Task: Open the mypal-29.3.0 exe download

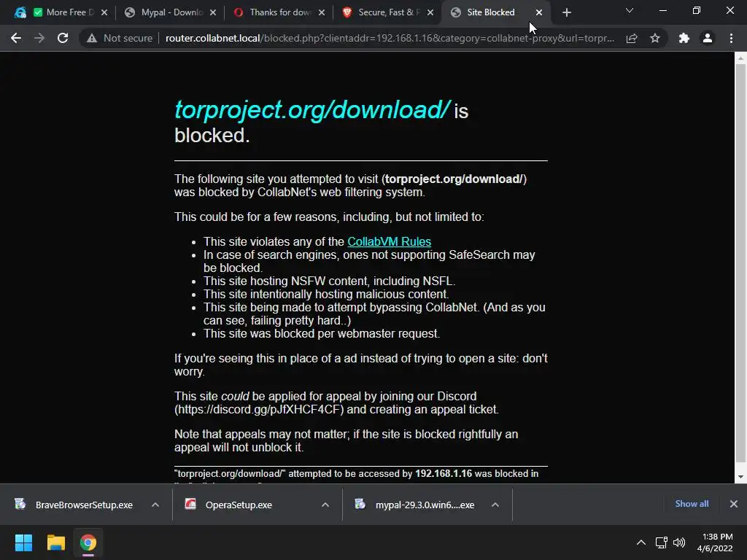Action: click(425, 505)
